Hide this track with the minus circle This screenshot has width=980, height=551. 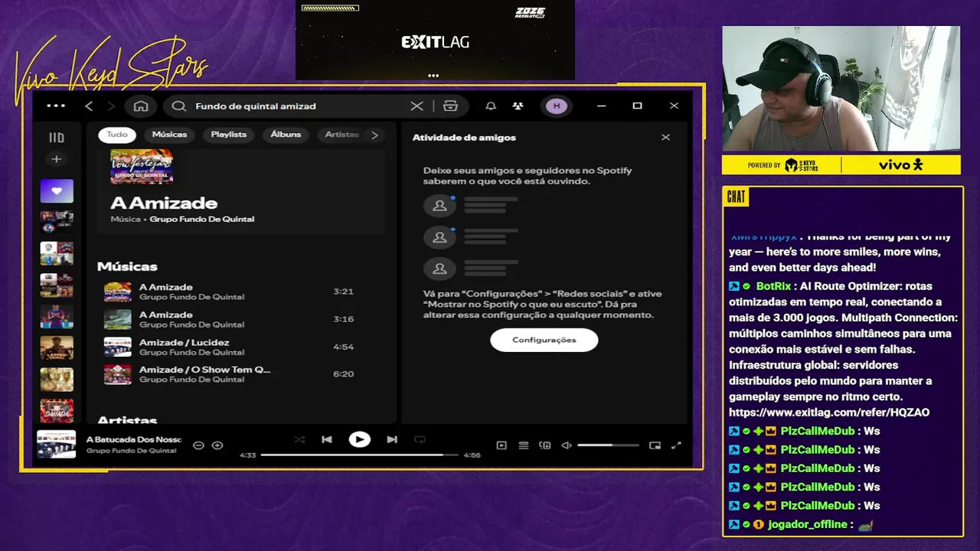(198, 445)
